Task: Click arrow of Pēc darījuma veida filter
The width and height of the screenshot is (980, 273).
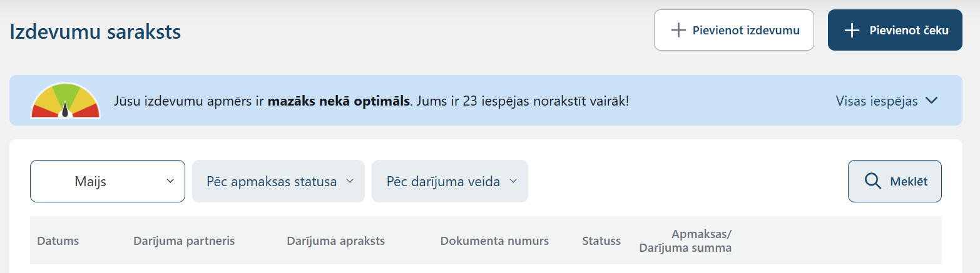Action: click(513, 181)
